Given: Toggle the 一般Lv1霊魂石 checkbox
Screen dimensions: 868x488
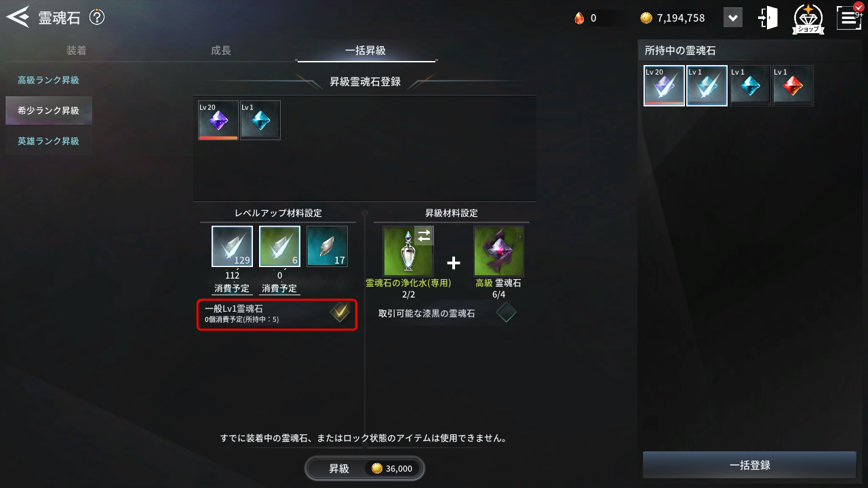Looking at the screenshot, I should tap(340, 312).
